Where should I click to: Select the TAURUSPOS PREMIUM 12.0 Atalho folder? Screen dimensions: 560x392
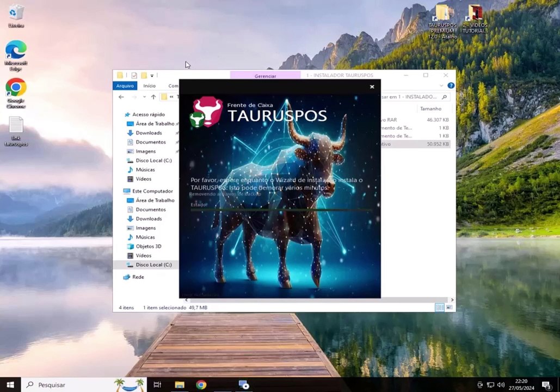coord(442,21)
